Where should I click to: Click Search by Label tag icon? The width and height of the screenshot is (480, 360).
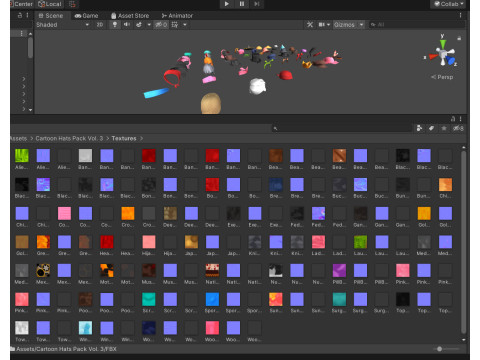(431, 128)
